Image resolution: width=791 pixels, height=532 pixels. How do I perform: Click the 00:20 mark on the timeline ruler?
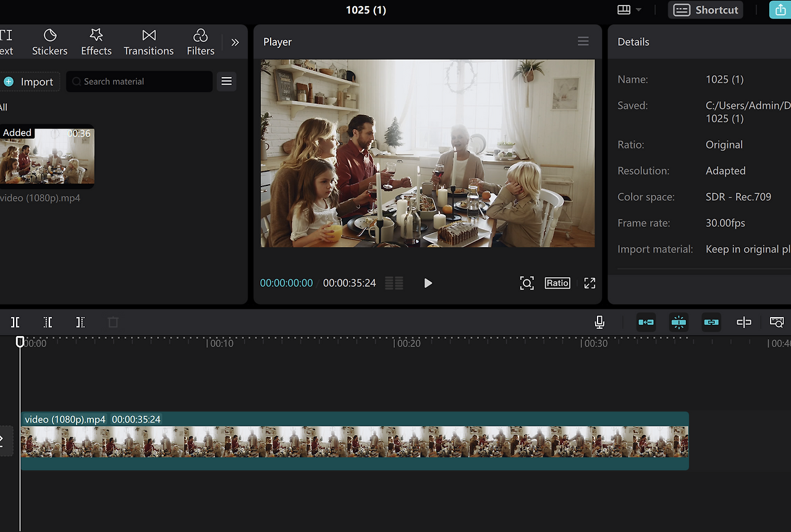(409, 344)
